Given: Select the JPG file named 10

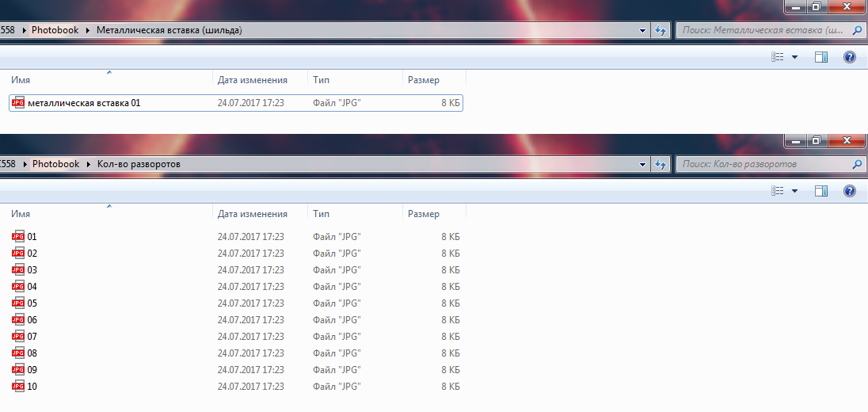Looking at the screenshot, I should click(x=32, y=387).
